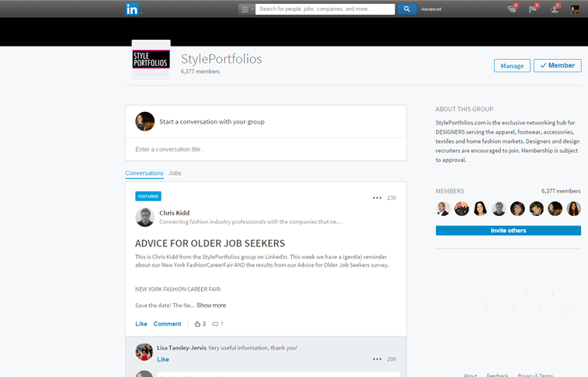Open the search category dropdown
Viewport: 588px width, 377px height.
point(246,9)
